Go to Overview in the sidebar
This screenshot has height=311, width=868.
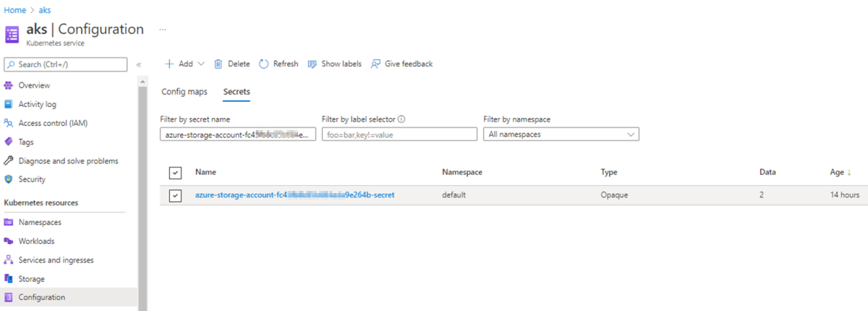(34, 85)
